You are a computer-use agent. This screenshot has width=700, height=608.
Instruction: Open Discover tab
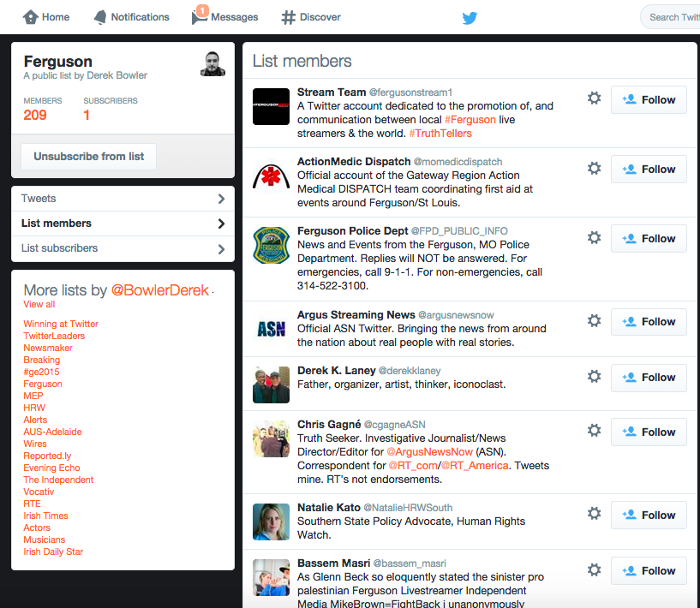311,17
